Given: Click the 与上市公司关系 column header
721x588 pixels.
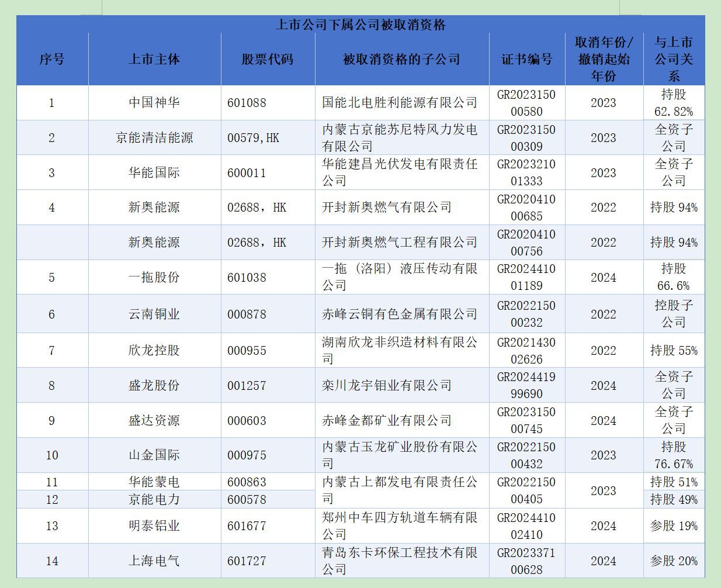Looking at the screenshot, I should coord(674,59).
